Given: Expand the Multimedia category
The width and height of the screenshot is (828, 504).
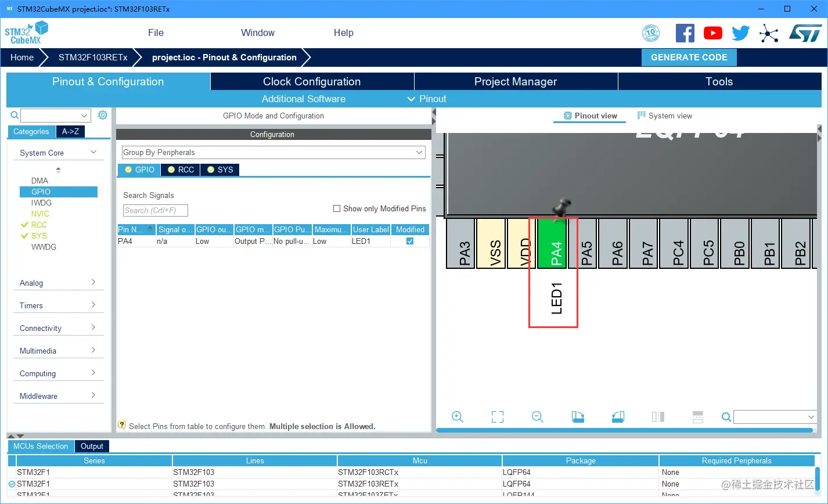Looking at the screenshot, I should [93, 350].
